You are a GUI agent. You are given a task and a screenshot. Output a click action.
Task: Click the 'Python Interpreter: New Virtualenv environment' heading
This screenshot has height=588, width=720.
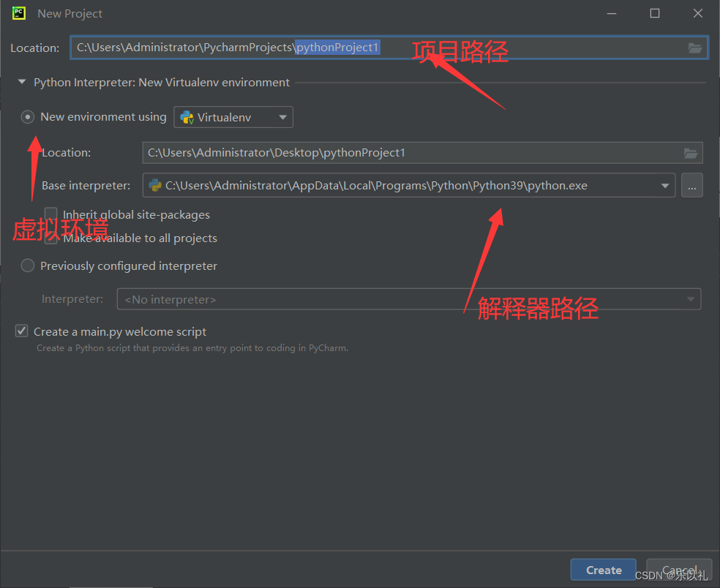(x=162, y=83)
